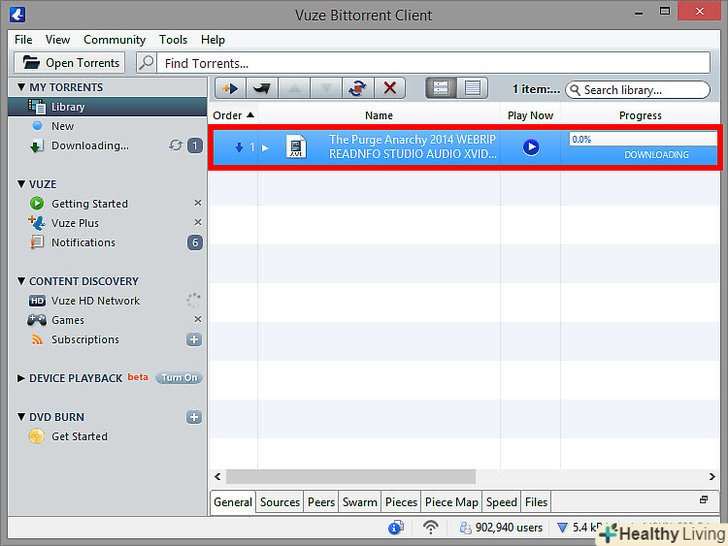
Task: Click the Find Torrents search field
Action: 434,63
